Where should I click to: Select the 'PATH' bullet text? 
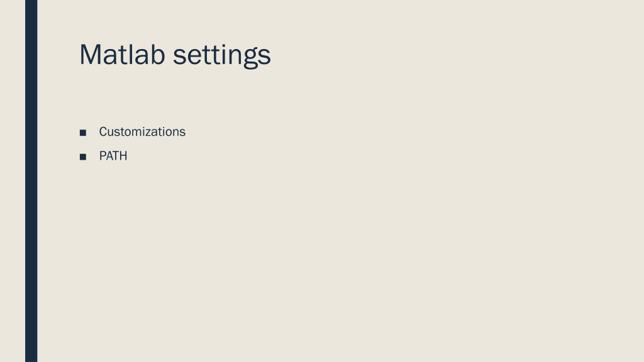[113, 156]
